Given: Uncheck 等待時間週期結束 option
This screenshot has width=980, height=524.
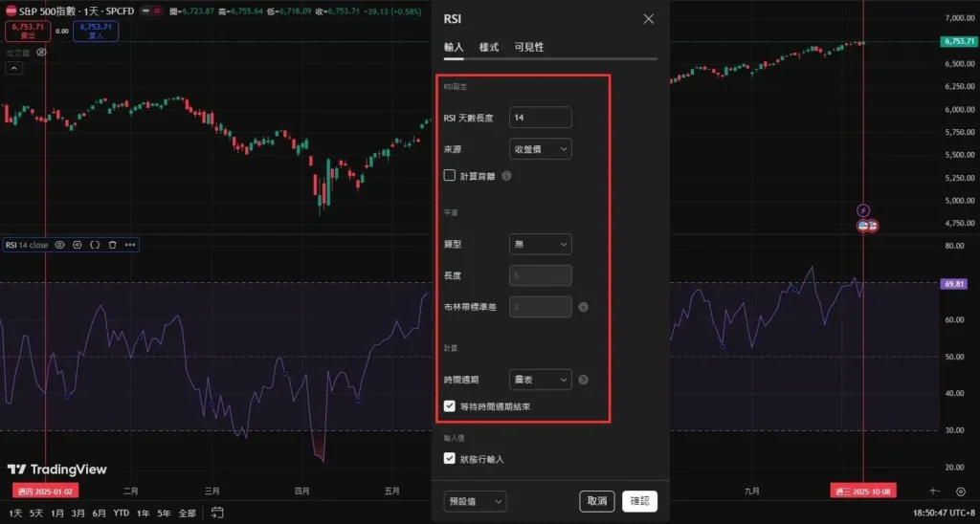Looking at the screenshot, I should [x=450, y=406].
